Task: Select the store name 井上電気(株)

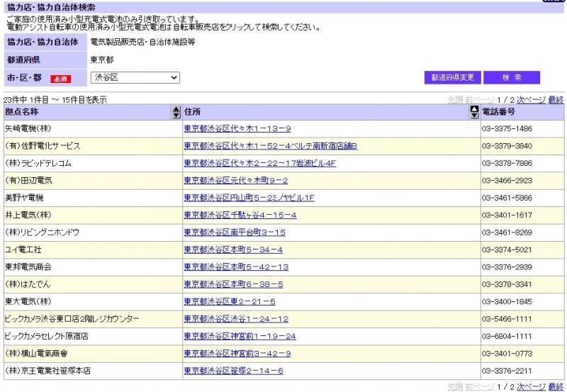Action: [x=28, y=215]
